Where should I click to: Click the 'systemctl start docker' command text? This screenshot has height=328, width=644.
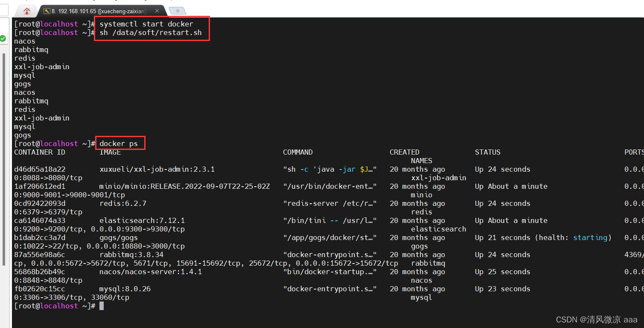(x=146, y=24)
